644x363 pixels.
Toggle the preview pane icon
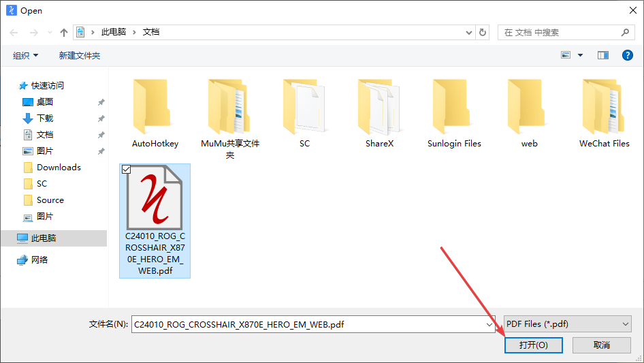click(x=603, y=55)
